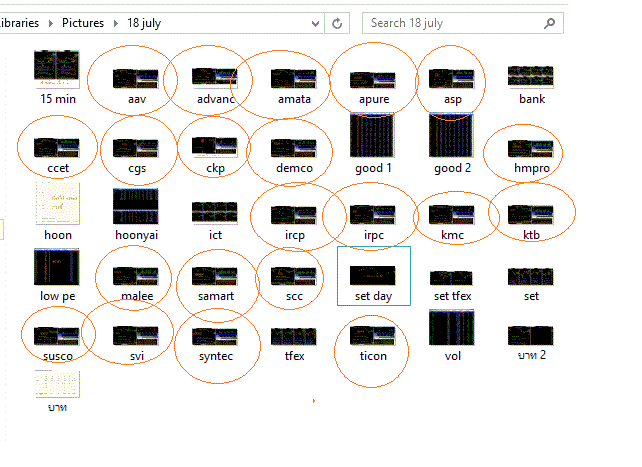This screenshot has width=642, height=467.
Task: Click the 'Search 18 july' input field
Action: [x=463, y=23]
